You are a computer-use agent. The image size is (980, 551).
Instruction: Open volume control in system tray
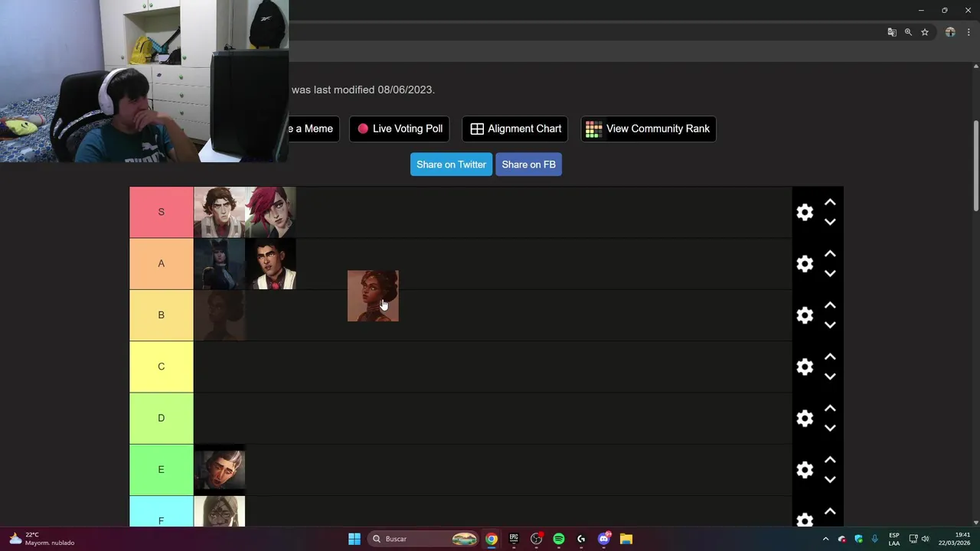(x=925, y=539)
